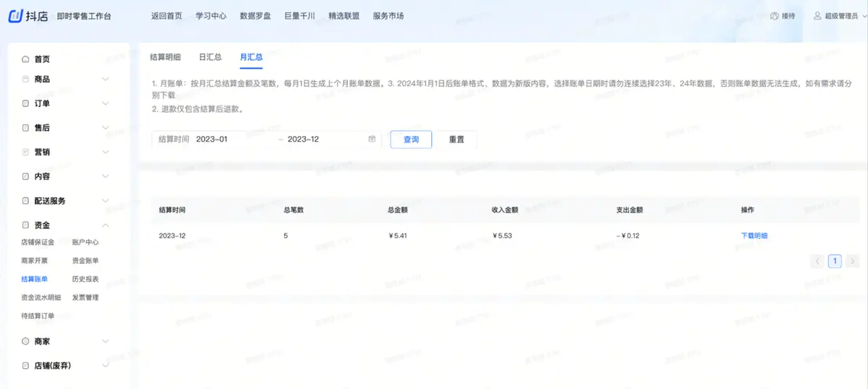The width and height of the screenshot is (868, 389).
Task: Click the 资金 sidebar icon
Action: 26,226
